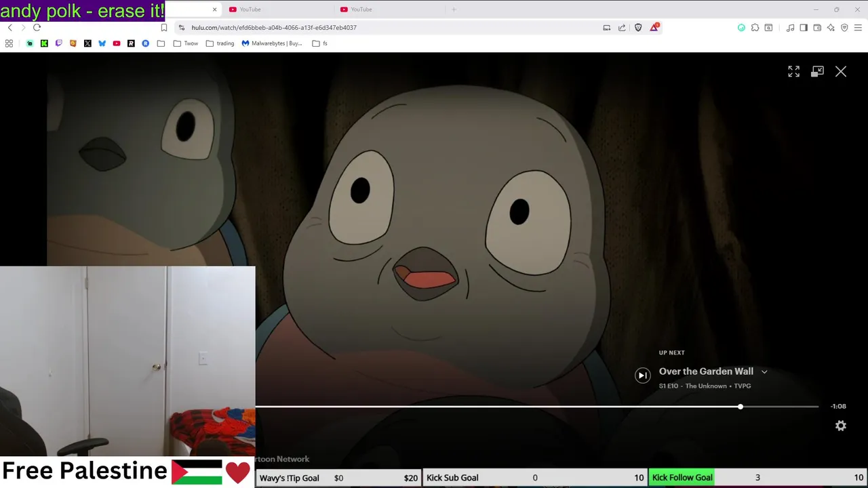Open the extensions puzzle icon
868x488 pixels.
click(x=755, y=28)
